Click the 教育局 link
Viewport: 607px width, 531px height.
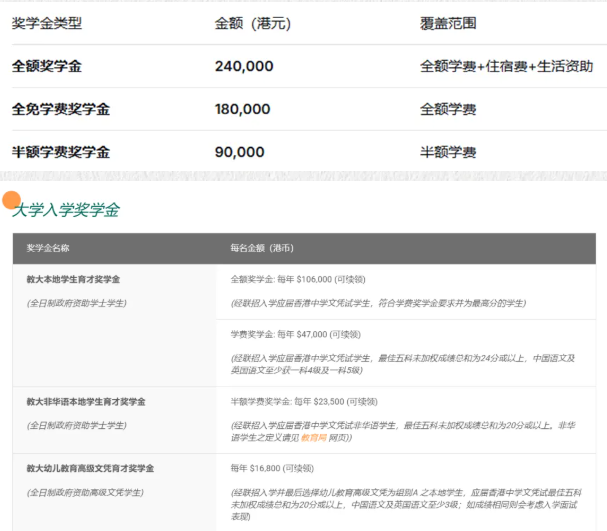314,438
